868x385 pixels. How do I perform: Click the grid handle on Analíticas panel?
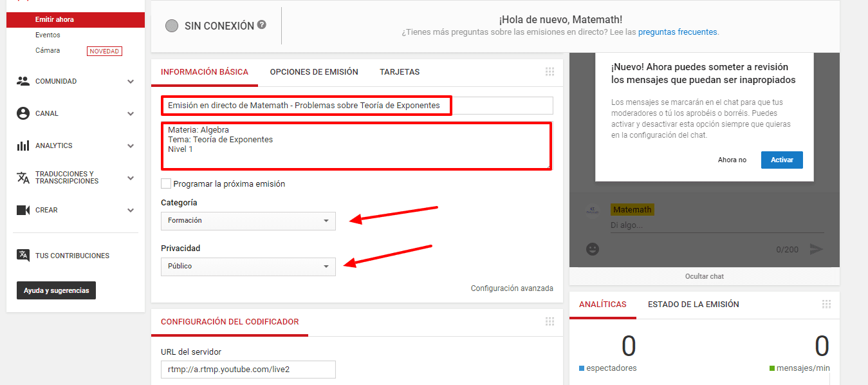point(826,305)
